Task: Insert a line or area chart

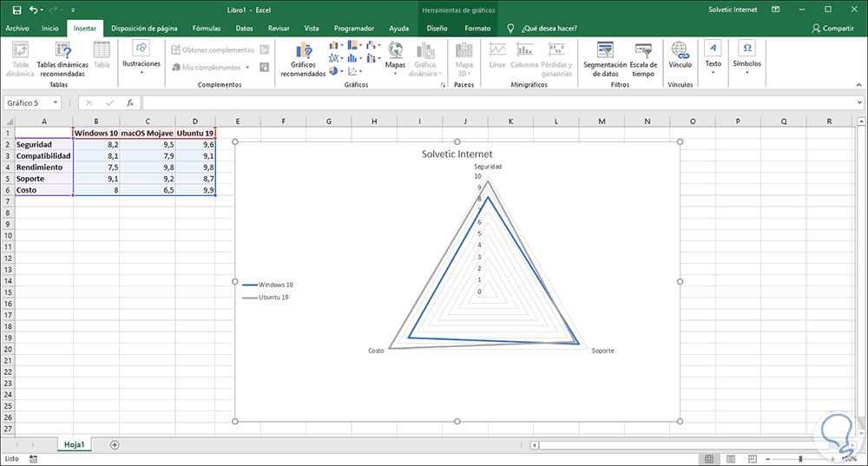Action: (x=335, y=58)
